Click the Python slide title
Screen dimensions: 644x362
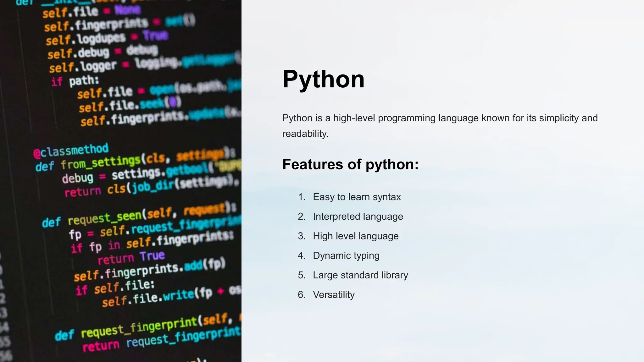click(323, 79)
